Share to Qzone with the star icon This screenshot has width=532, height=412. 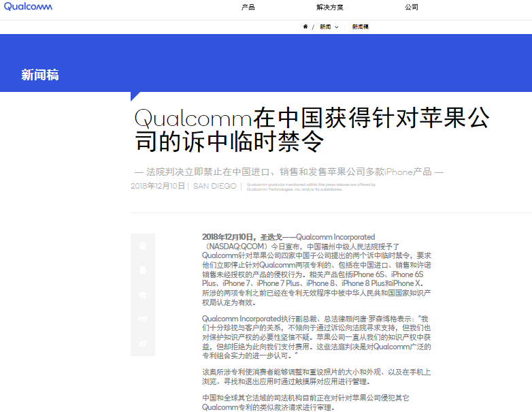[143, 294]
